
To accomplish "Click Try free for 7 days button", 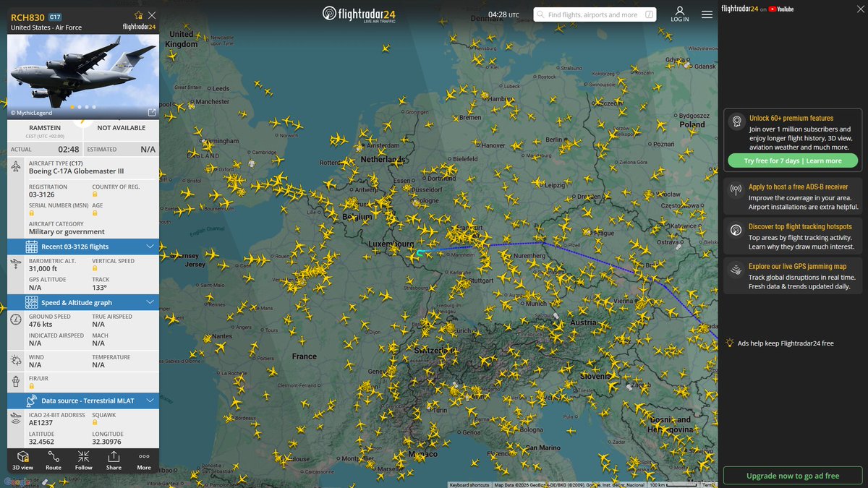I will coord(793,160).
